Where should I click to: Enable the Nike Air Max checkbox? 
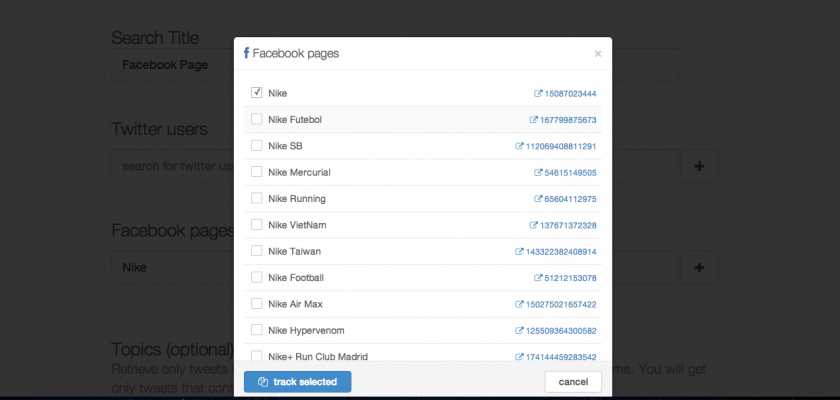coord(257,303)
